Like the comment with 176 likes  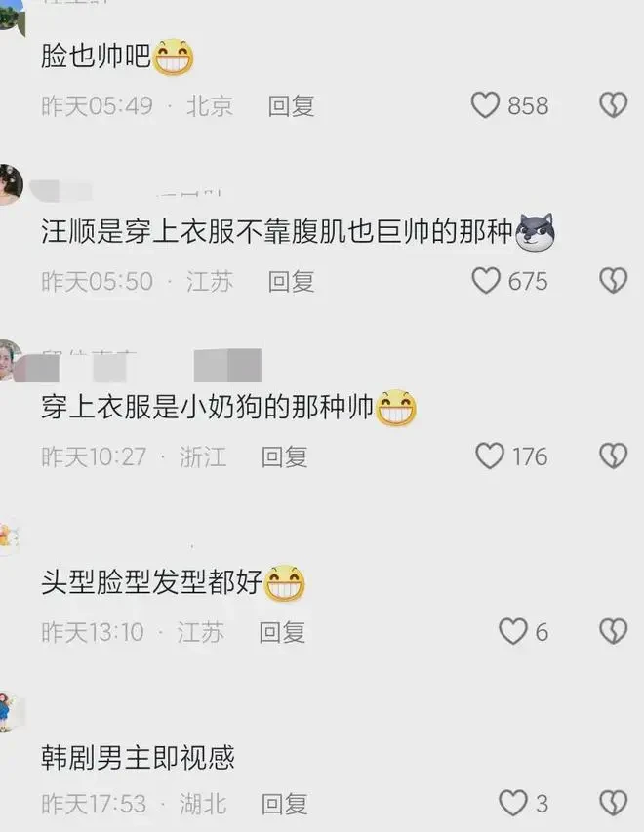pos(490,456)
